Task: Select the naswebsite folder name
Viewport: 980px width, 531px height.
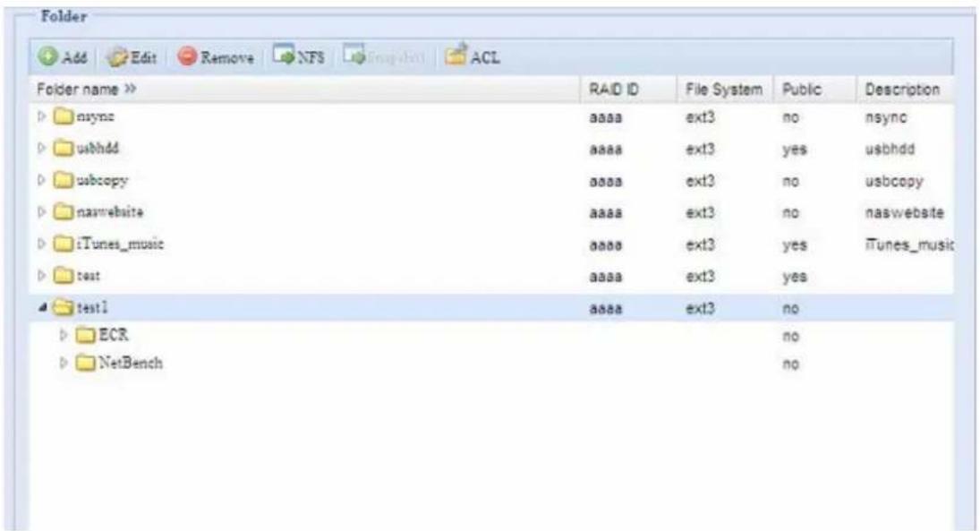Action: pos(110,212)
